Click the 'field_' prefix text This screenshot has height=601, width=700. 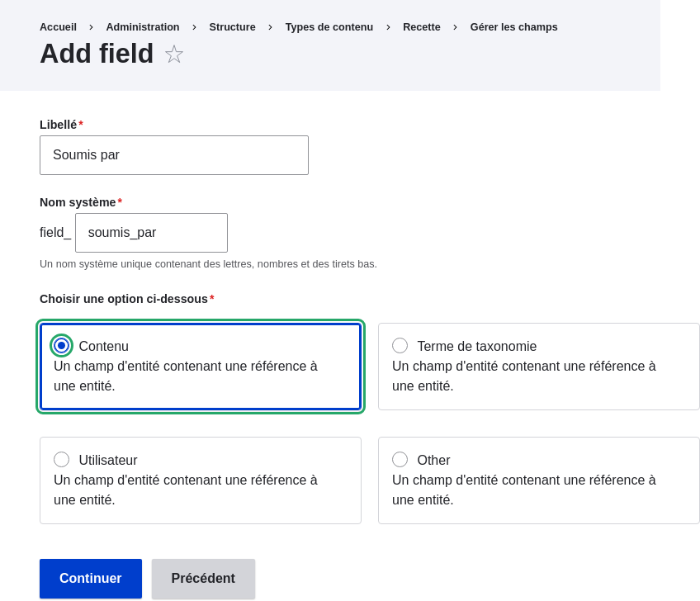[x=55, y=233]
